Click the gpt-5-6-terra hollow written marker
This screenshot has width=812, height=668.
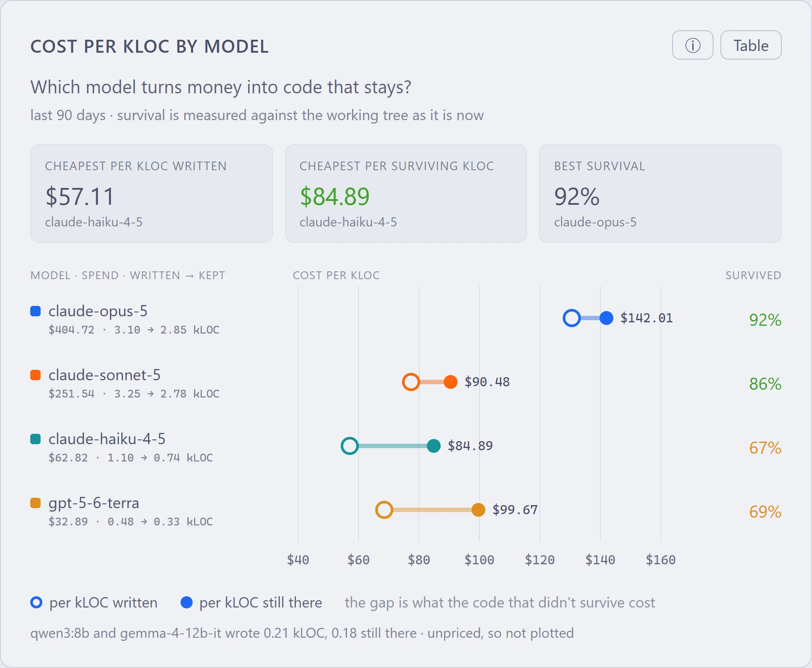tap(384, 510)
